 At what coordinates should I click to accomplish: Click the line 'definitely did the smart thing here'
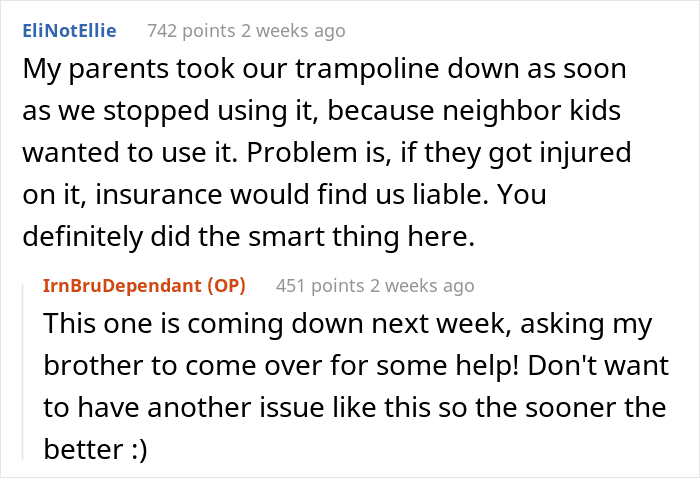click(x=249, y=237)
